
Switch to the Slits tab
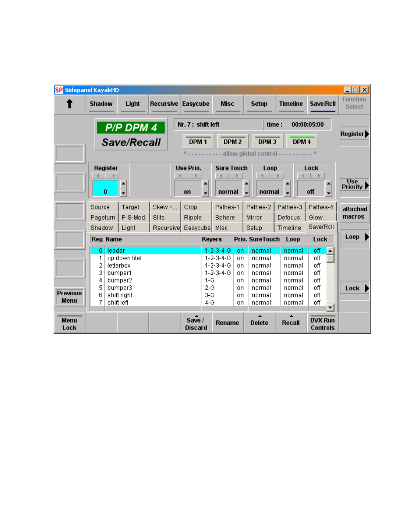(x=165, y=217)
